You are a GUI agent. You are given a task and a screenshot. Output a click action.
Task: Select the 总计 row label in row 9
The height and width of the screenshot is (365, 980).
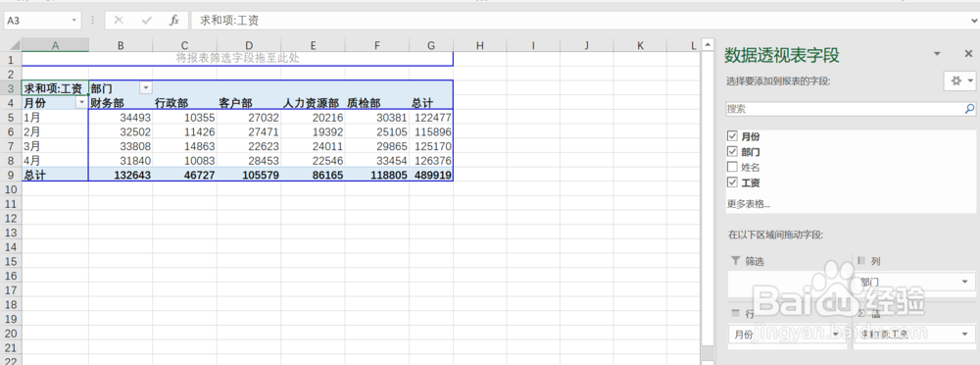click(x=55, y=176)
